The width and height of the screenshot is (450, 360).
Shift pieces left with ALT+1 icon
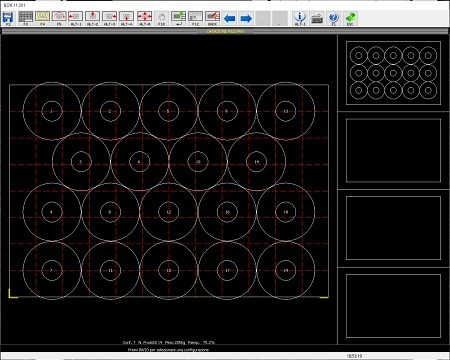click(x=76, y=18)
